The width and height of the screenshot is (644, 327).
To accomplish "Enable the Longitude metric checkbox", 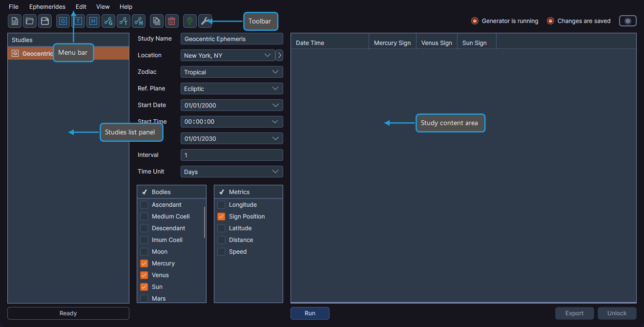I will 221,204.
